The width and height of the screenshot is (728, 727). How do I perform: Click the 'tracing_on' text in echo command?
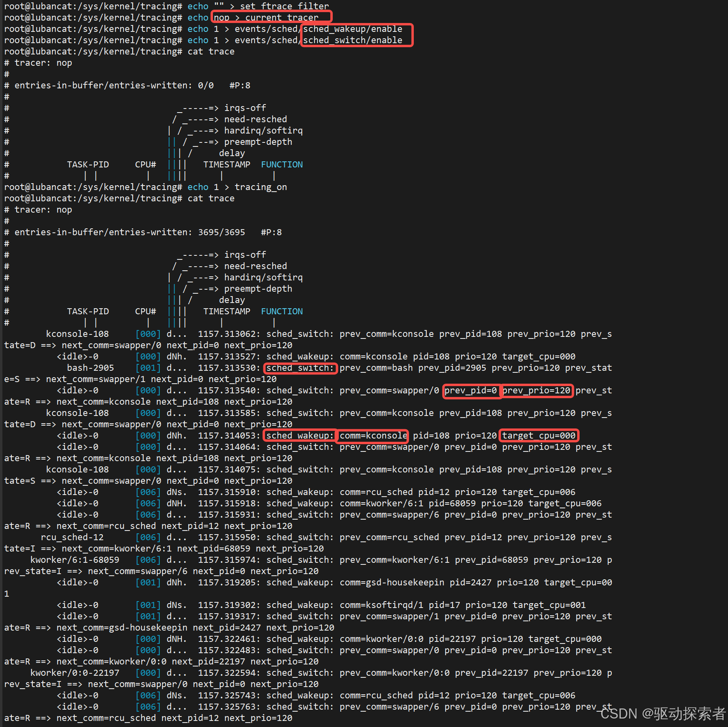(x=261, y=187)
